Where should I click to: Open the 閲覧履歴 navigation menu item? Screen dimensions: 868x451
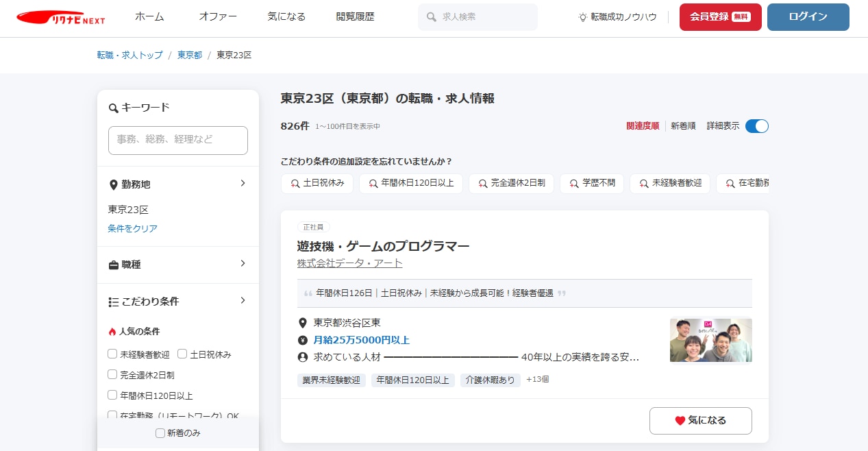pyautogui.click(x=354, y=18)
